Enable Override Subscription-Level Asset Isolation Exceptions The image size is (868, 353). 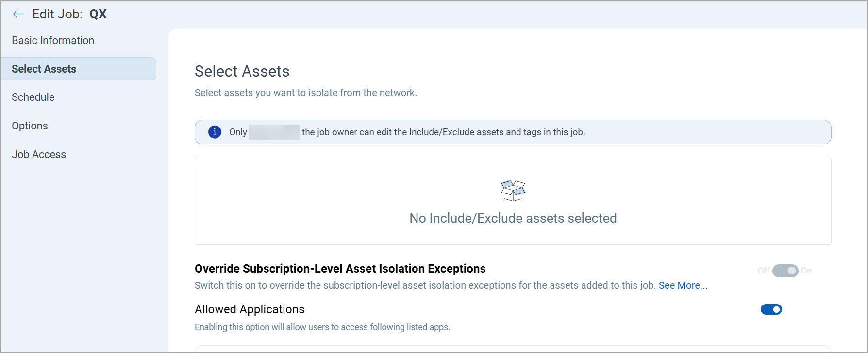coord(785,271)
